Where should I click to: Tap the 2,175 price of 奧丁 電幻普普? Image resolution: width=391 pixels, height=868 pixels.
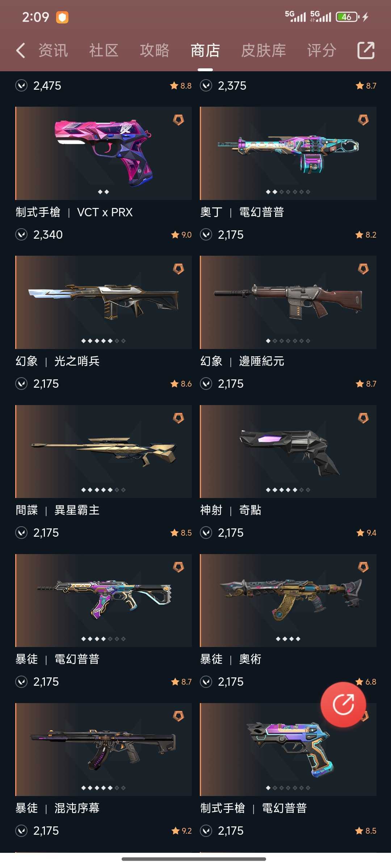pyautogui.click(x=231, y=235)
